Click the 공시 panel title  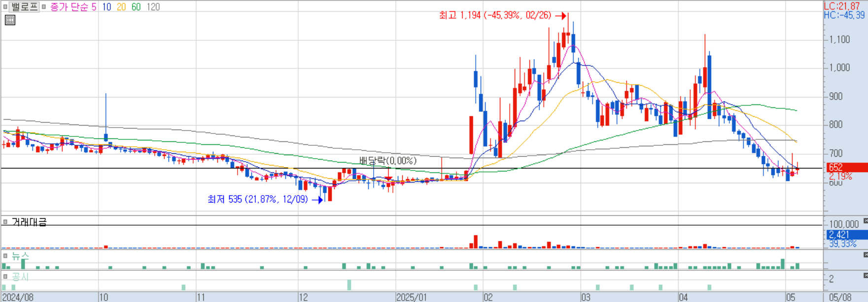pos(20,276)
